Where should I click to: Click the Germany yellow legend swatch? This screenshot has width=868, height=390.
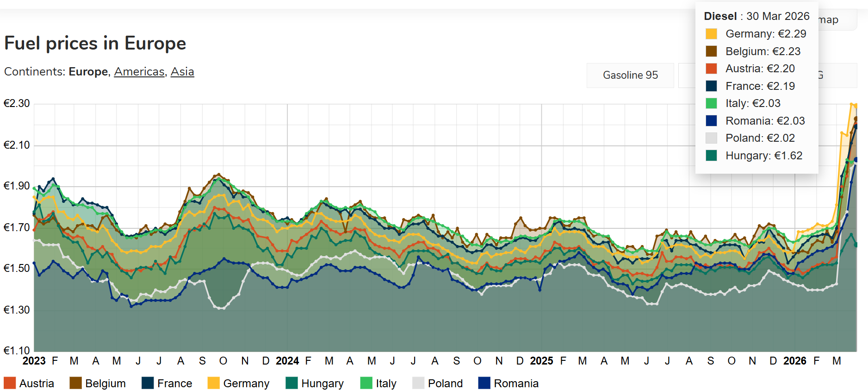tap(213, 384)
